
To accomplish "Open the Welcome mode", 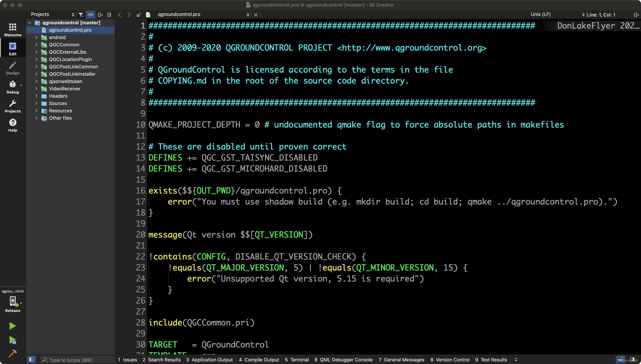I will (x=13, y=30).
